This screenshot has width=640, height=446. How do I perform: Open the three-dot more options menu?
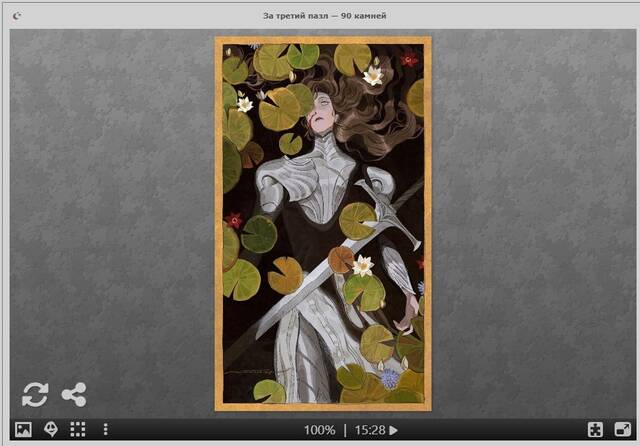click(105, 430)
